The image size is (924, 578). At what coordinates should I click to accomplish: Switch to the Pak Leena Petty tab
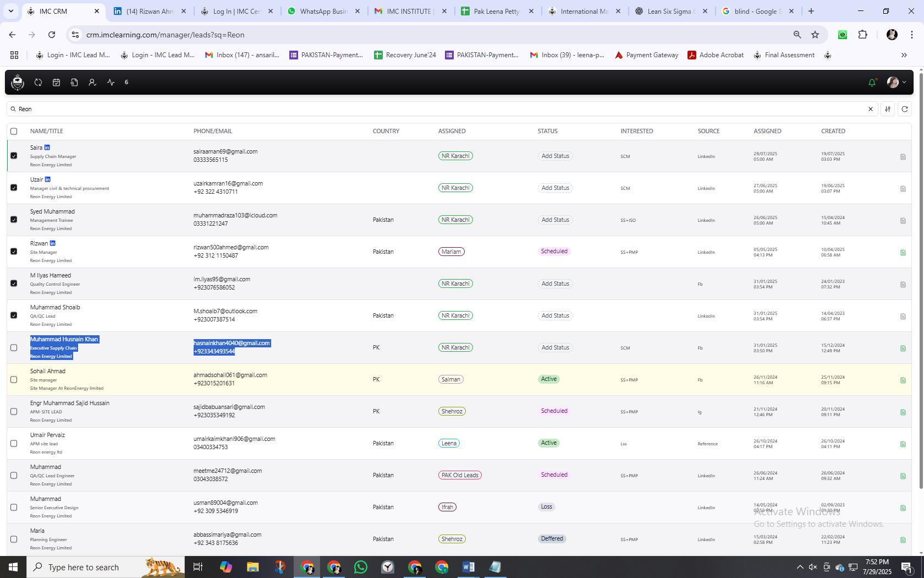click(497, 11)
